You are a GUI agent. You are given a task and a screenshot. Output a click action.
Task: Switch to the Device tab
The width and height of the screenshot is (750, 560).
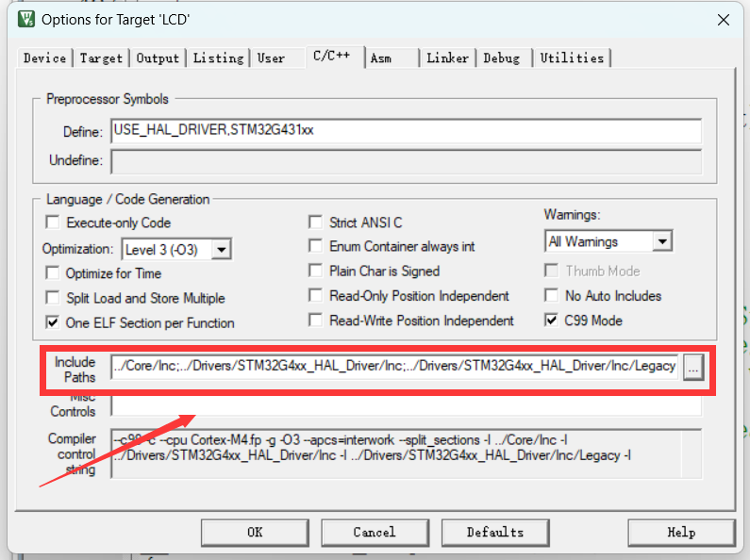point(45,58)
